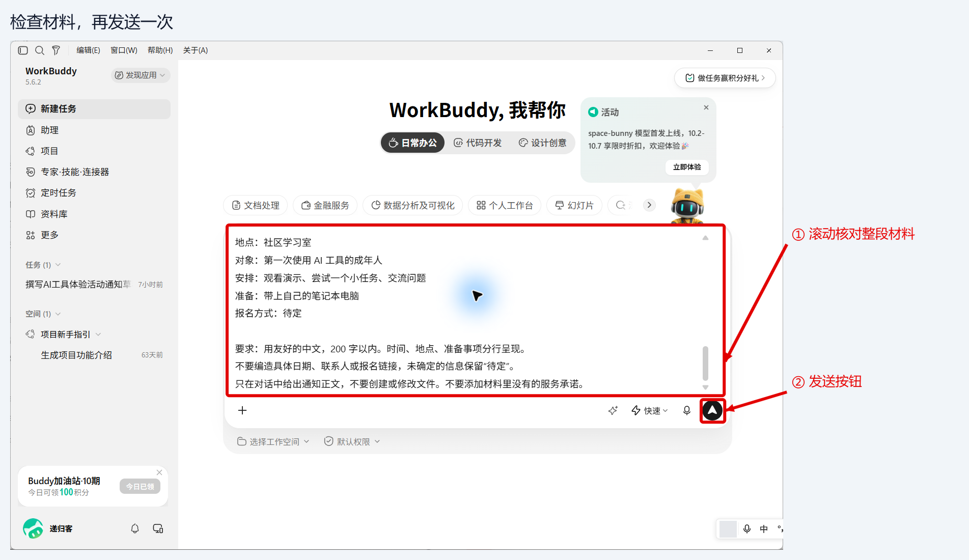Select the 日常办公 tab
Image resolution: width=969 pixels, height=560 pixels.
(x=412, y=143)
